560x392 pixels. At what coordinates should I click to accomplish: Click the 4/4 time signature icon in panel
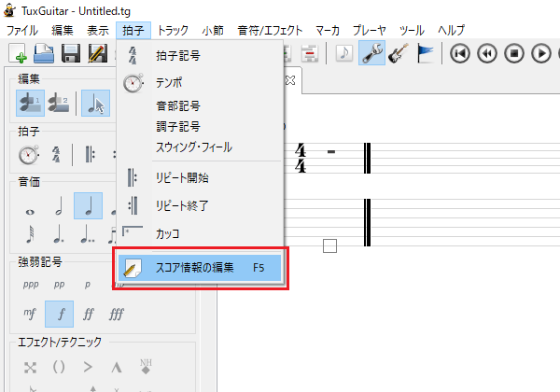click(x=56, y=155)
